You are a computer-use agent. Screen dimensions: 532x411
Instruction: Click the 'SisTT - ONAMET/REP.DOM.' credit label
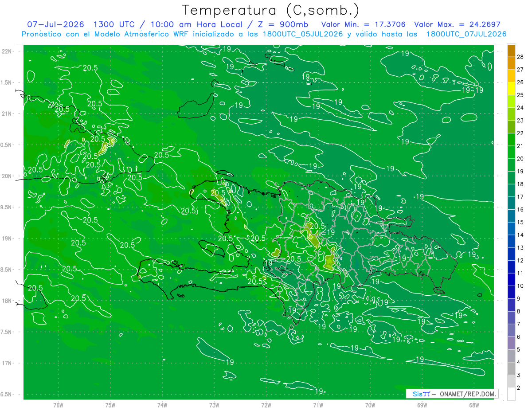point(452,394)
